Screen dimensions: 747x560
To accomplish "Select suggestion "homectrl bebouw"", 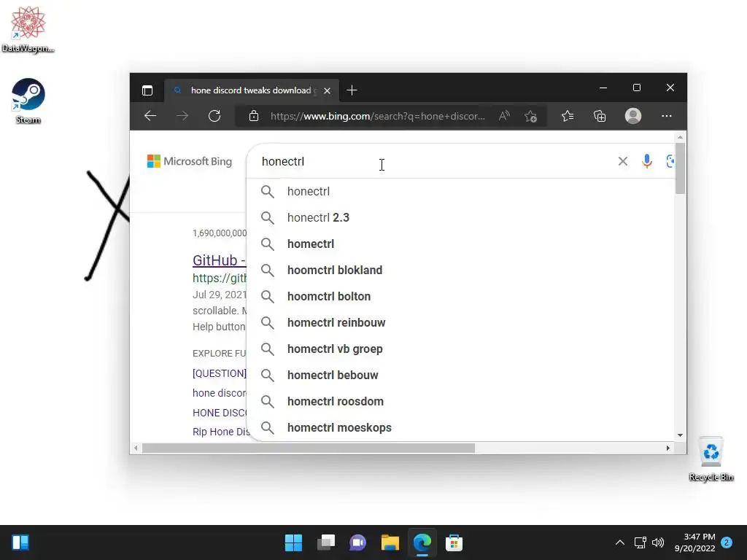I will [x=460, y=375].
